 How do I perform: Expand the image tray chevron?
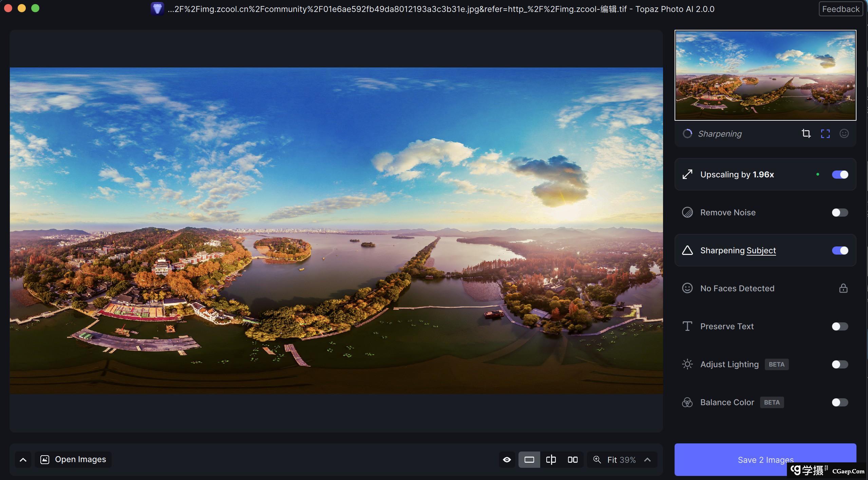coord(23,460)
